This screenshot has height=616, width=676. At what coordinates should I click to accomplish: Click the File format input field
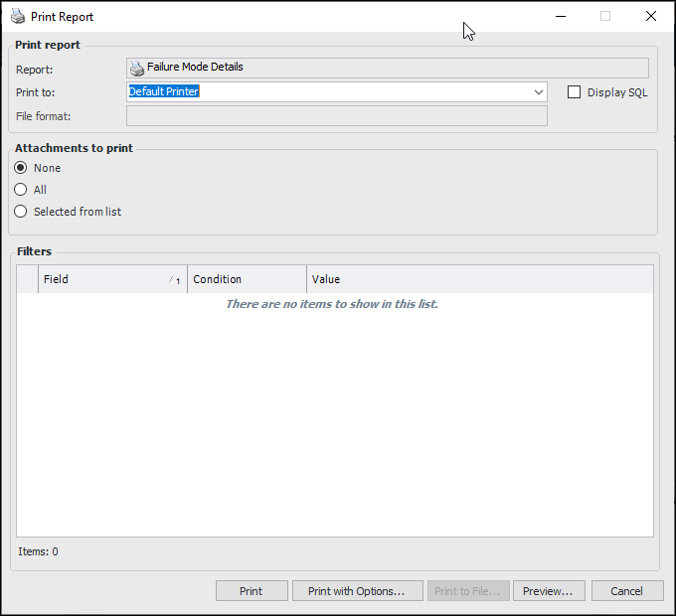coord(337,116)
